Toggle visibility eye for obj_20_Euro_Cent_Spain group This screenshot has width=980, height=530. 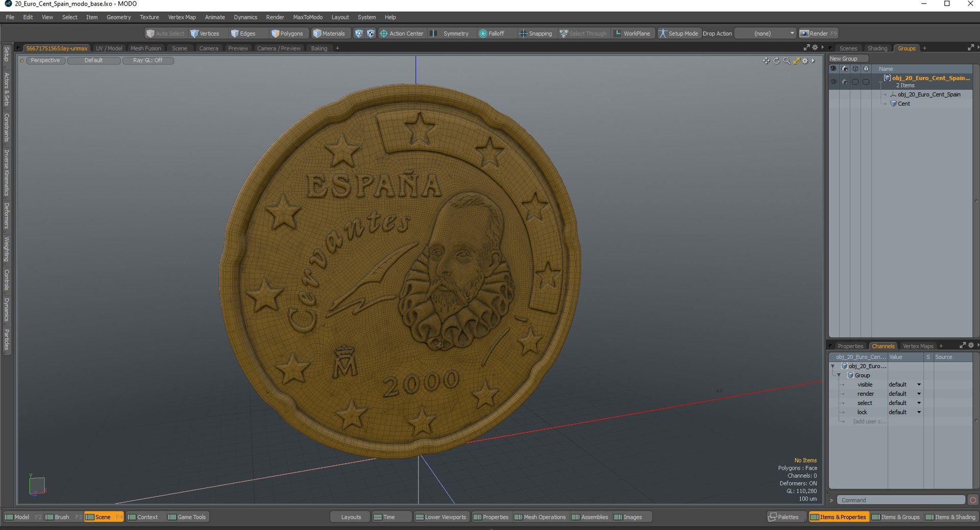[x=834, y=82]
